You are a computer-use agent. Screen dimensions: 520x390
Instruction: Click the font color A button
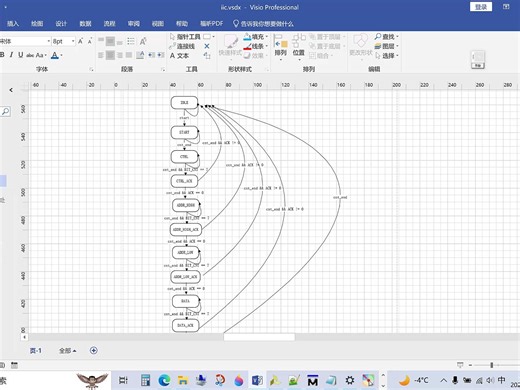coord(55,55)
